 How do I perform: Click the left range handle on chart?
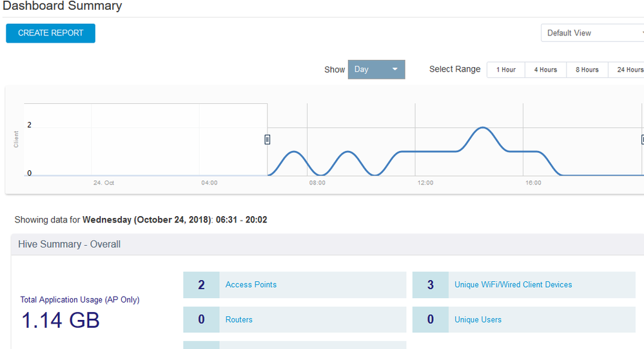tap(268, 139)
